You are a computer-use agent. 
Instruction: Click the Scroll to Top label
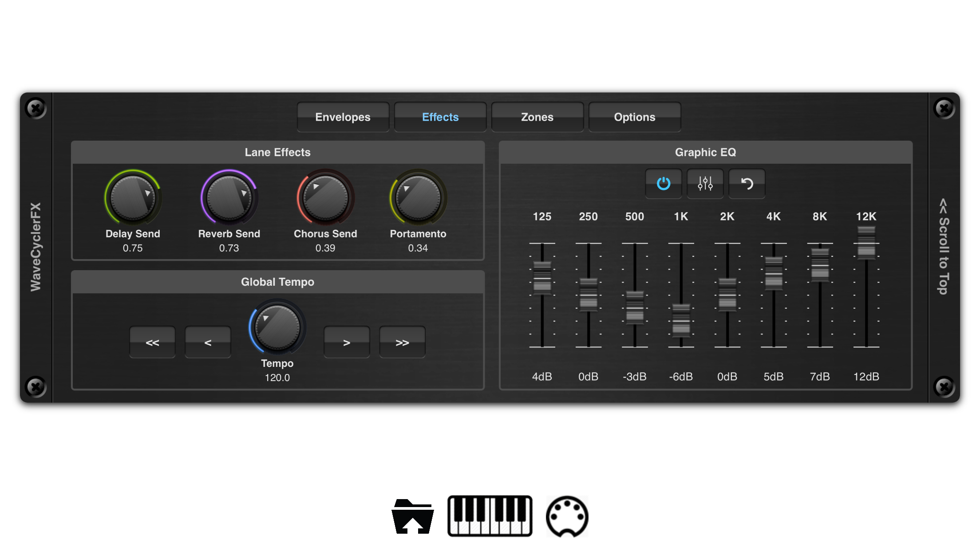(944, 247)
